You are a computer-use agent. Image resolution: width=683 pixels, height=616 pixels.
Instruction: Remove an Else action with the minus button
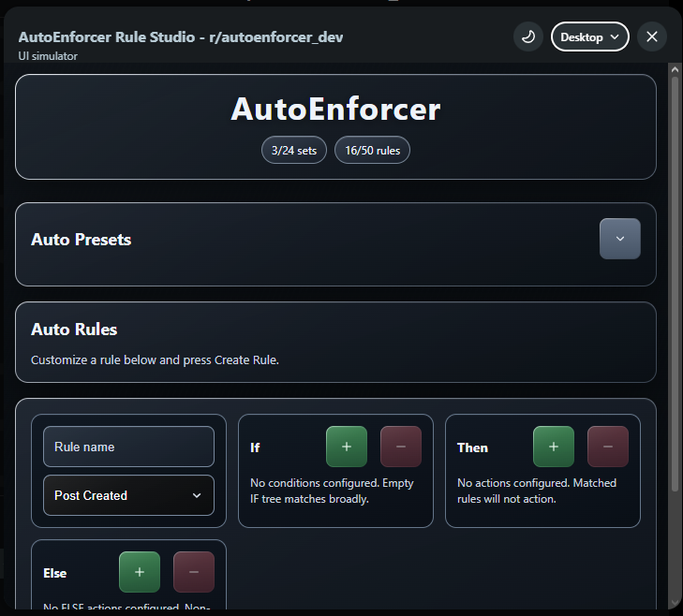tap(194, 572)
